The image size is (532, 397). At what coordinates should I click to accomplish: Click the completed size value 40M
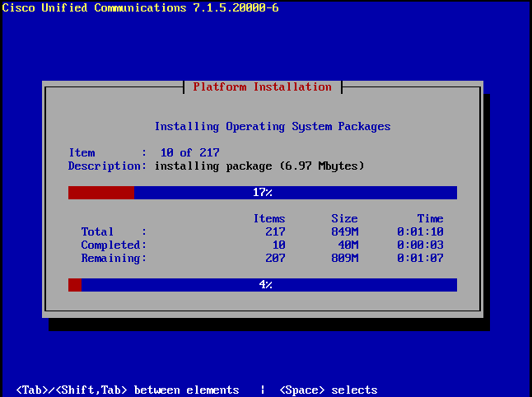[348, 245]
